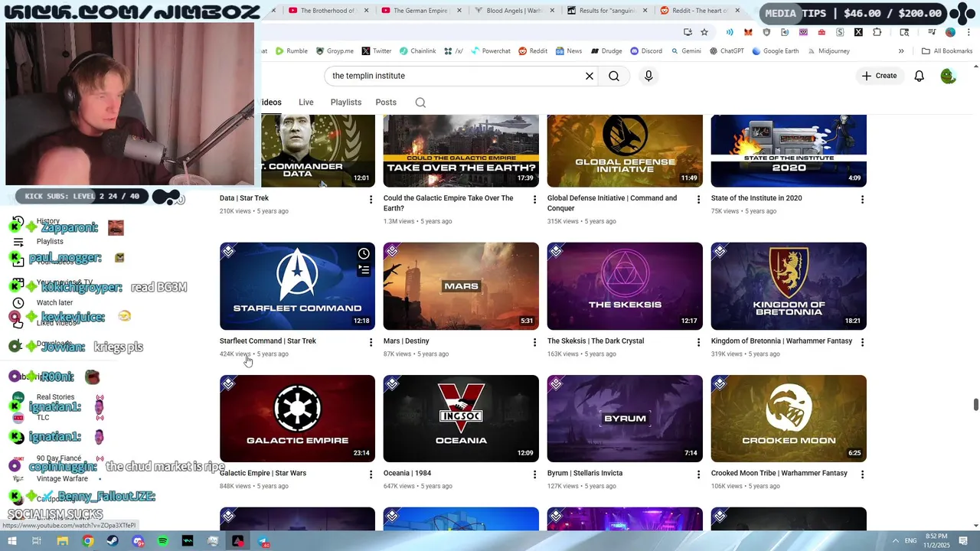Open options for Oceania 1984 video

click(x=534, y=474)
